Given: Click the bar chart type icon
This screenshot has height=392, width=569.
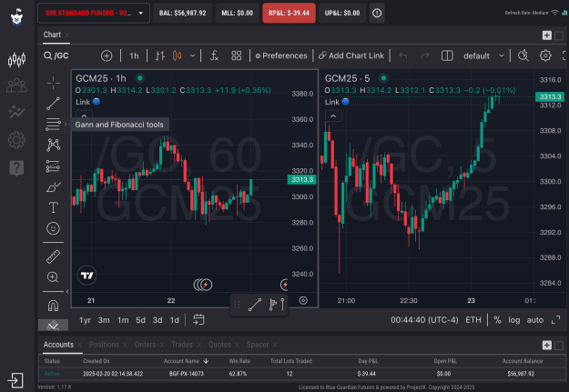Looking at the screenshot, I should tap(160, 55).
